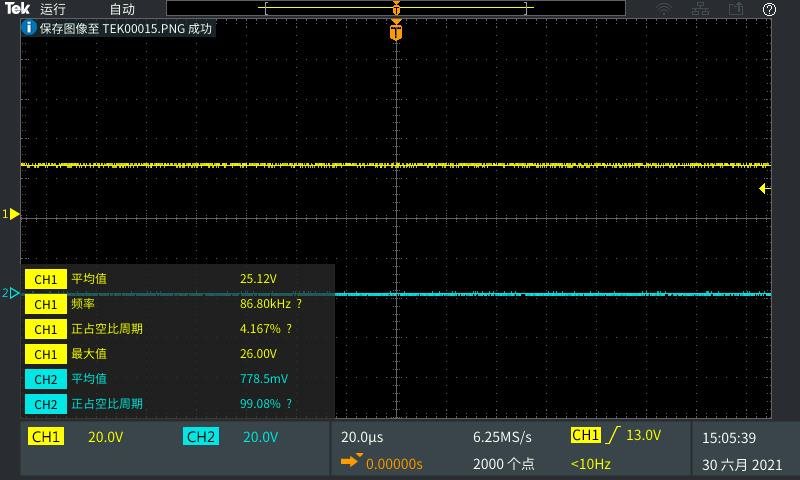Image resolution: width=800 pixels, height=480 pixels.
Task: Click the CH2 平均值 measurement row
Action: pos(180,379)
